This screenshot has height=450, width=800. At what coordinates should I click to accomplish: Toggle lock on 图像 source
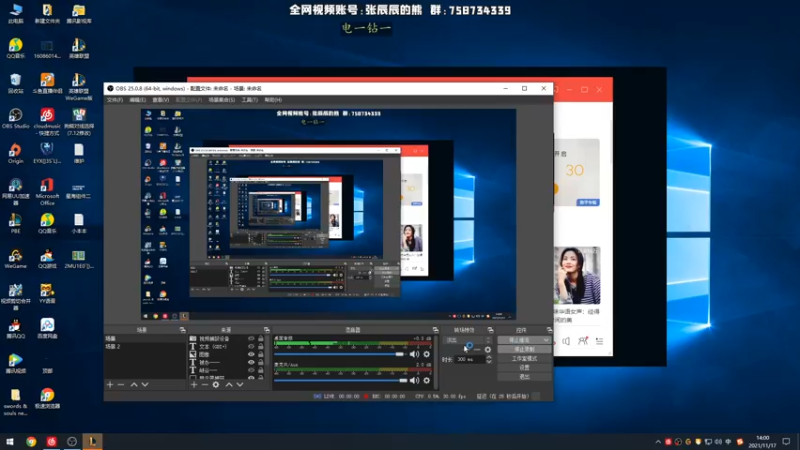[x=261, y=354]
